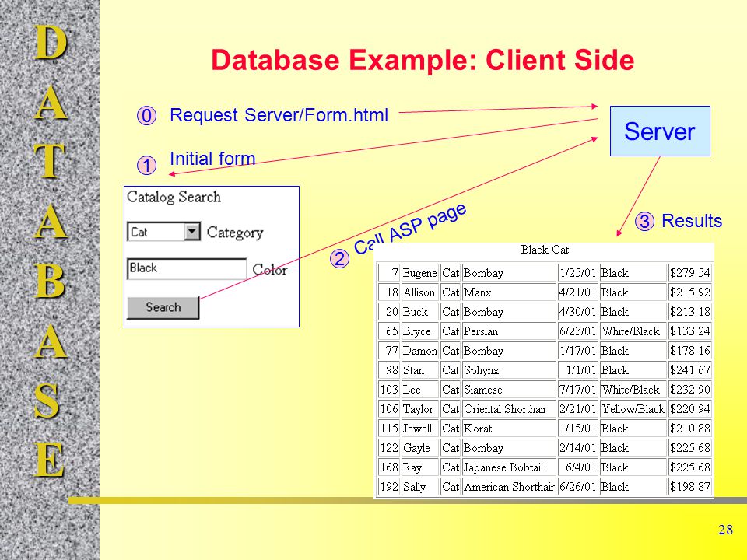Click the Oriental Shorthair breed cell

[509, 409]
